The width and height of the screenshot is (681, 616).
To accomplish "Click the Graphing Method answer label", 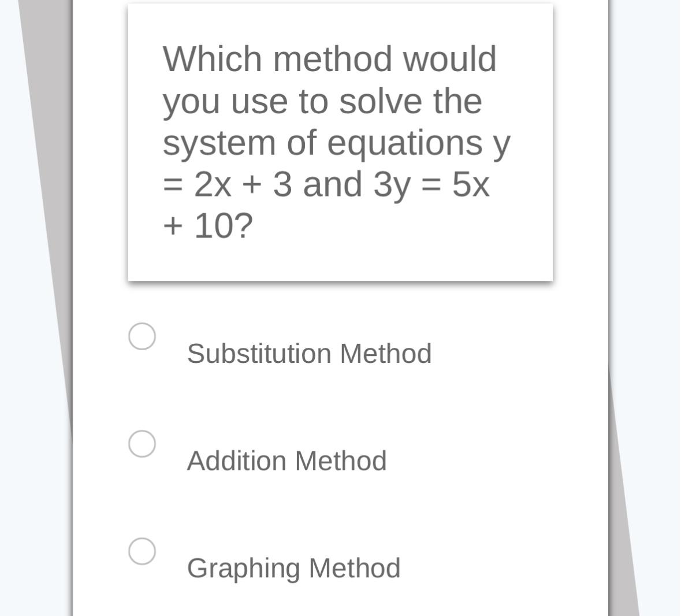I will [x=294, y=567].
